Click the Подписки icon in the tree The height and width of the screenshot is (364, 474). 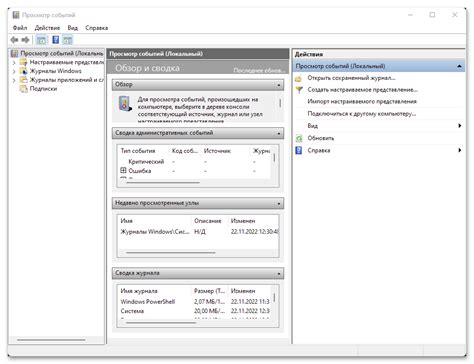pyautogui.click(x=23, y=89)
